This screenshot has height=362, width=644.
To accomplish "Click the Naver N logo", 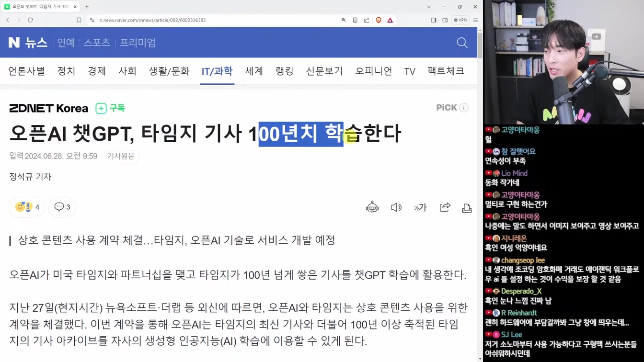I will [14, 43].
